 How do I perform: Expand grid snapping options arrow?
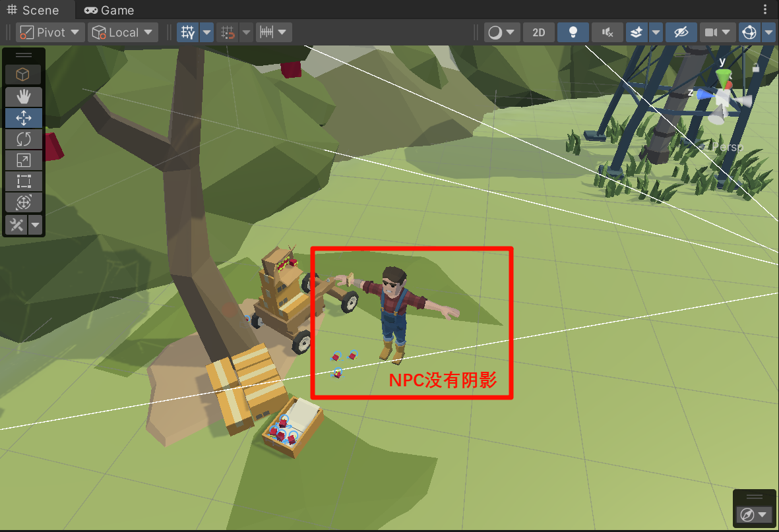pos(246,32)
